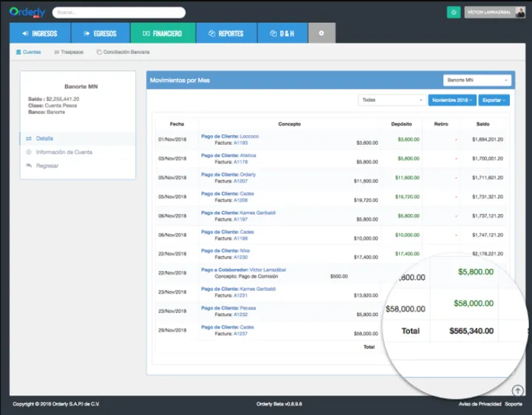Screen dimensions: 532x415
Task: Expand the Banorte MN account dropdown
Action: [x=477, y=80]
